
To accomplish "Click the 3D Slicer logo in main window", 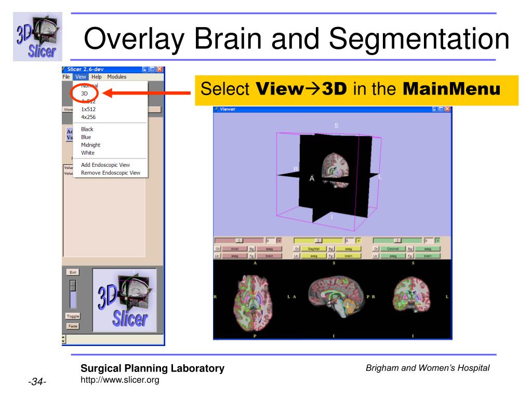I will (125, 300).
